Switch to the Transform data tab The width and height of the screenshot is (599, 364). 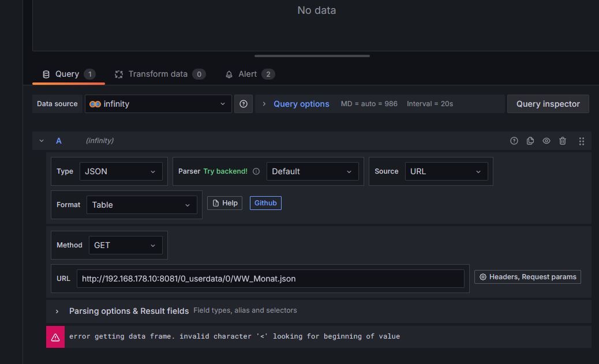[158, 74]
